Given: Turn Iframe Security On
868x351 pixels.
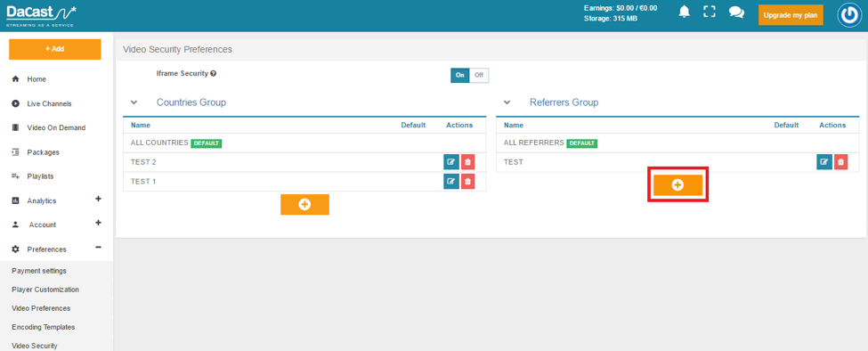Looking at the screenshot, I should point(460,76).
